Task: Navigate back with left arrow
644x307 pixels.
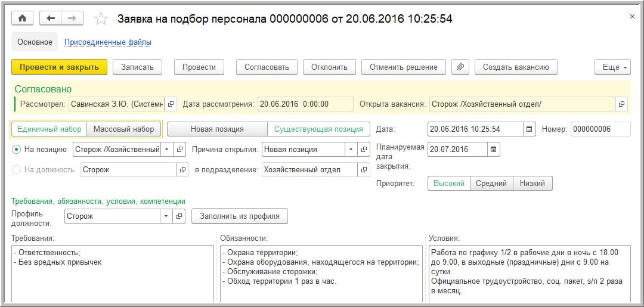Action: (51, 18)
